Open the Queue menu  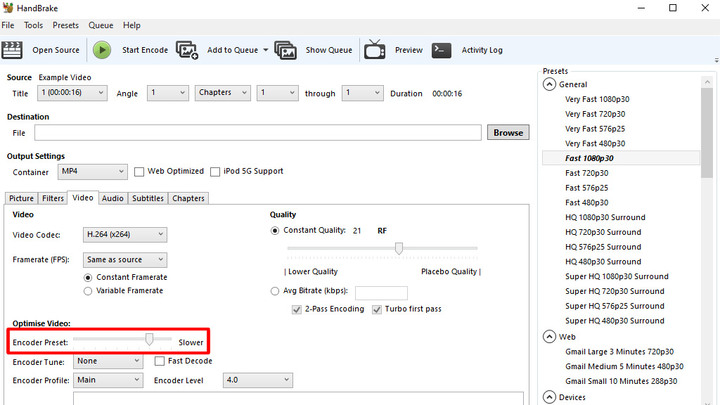[x=101, y=25]
